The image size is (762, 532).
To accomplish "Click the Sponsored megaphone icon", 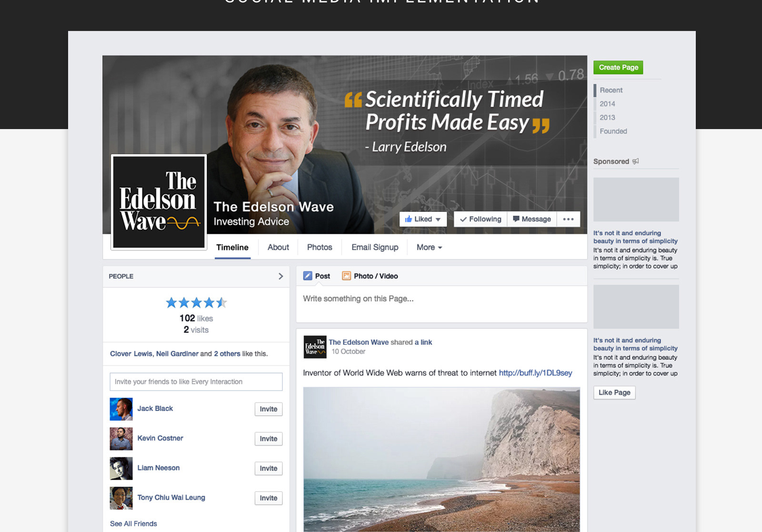I will tap(635, 161).
